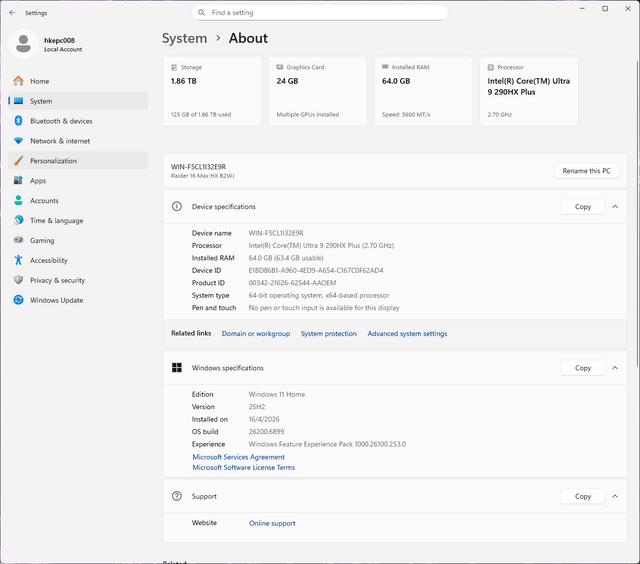Screen dimensions: 640x564
Task: Open the Graphics Card 24 GB card
Action: point(318,91)
